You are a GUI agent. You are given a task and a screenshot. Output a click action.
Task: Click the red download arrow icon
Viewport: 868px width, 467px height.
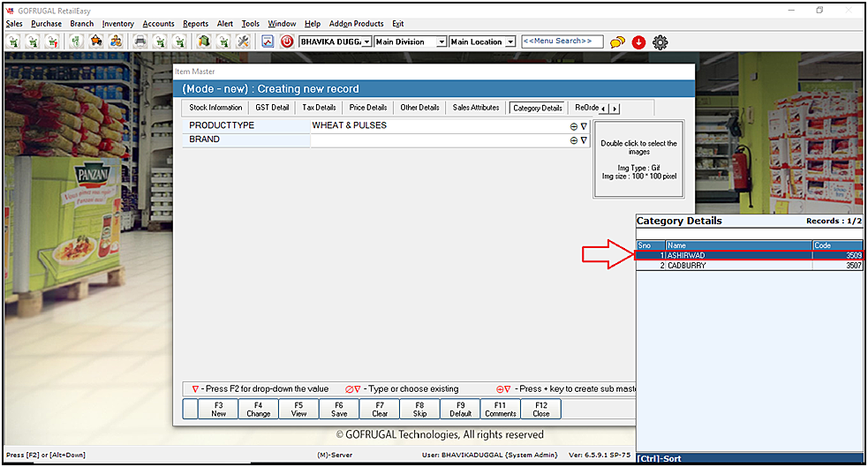638,42
